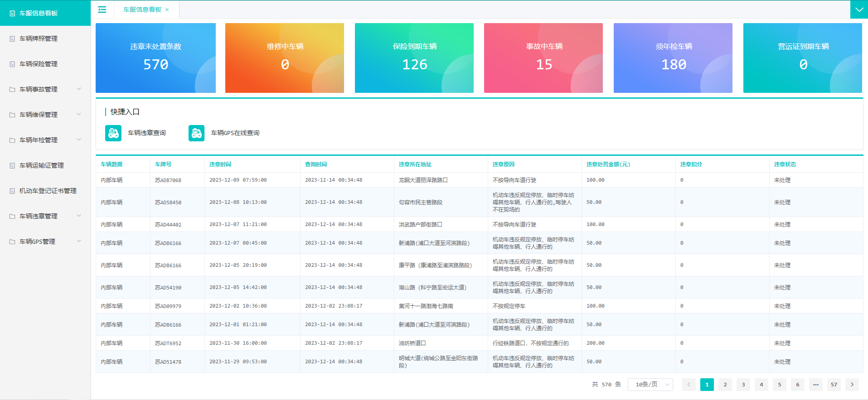Go to page 3
Screen dimensions: 868x400
pos(743,385)
